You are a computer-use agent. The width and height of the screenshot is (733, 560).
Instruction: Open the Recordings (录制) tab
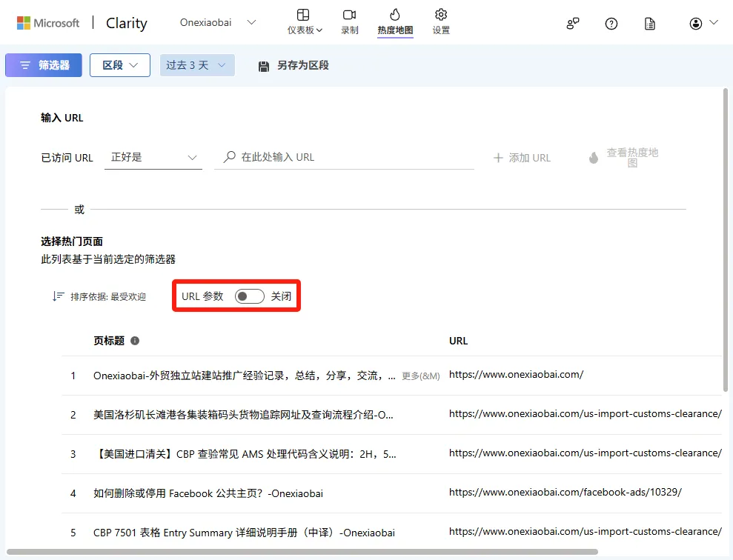click(349, 22)
